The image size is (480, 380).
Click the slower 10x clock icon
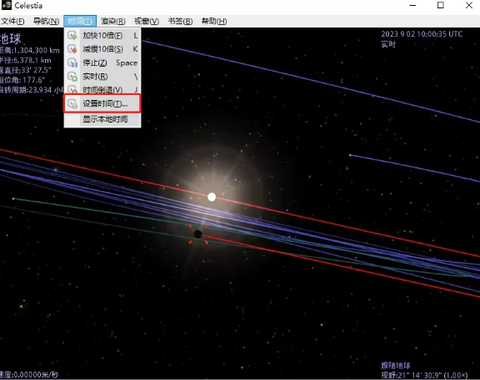pos(73,49)
